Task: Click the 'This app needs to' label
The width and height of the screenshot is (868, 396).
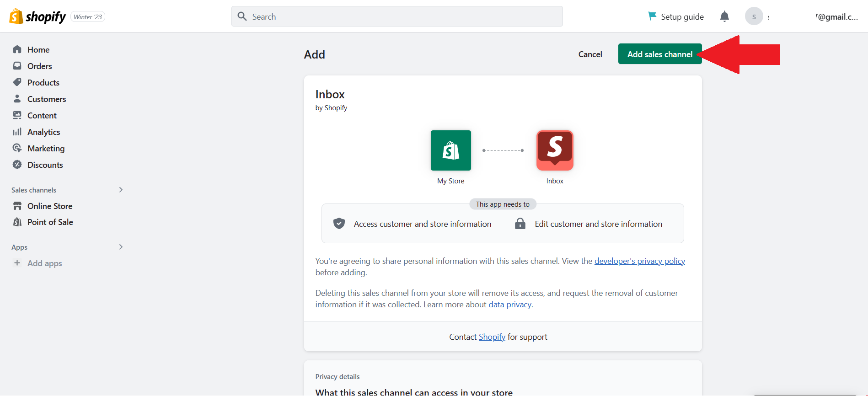Action: click(503, 204)
